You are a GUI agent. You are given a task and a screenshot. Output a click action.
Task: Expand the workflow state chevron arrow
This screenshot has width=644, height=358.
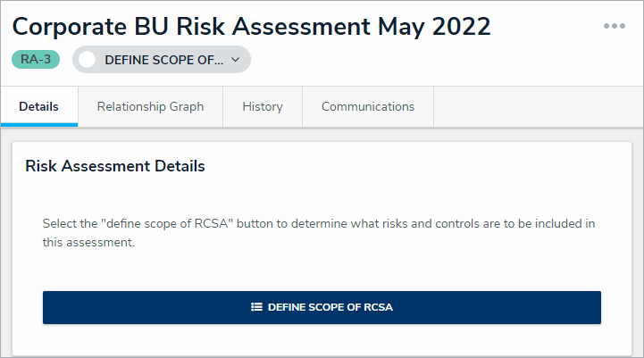236,60
